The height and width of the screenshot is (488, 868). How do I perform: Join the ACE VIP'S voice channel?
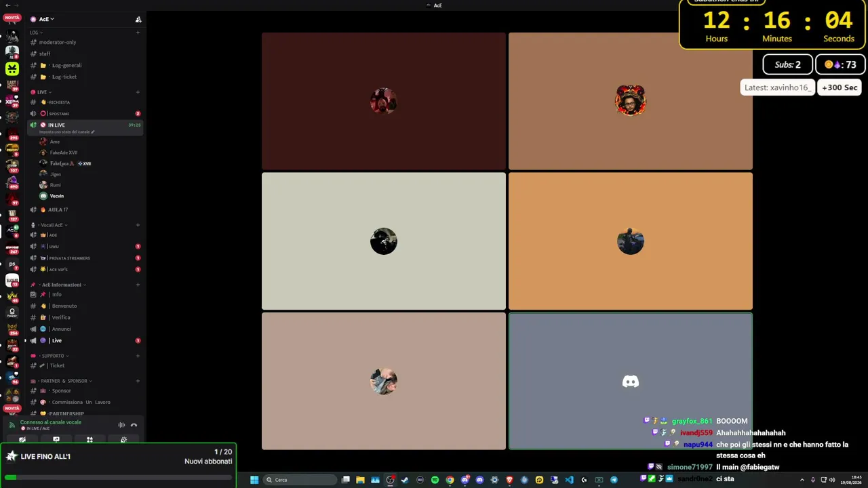(x=85, y=270)
